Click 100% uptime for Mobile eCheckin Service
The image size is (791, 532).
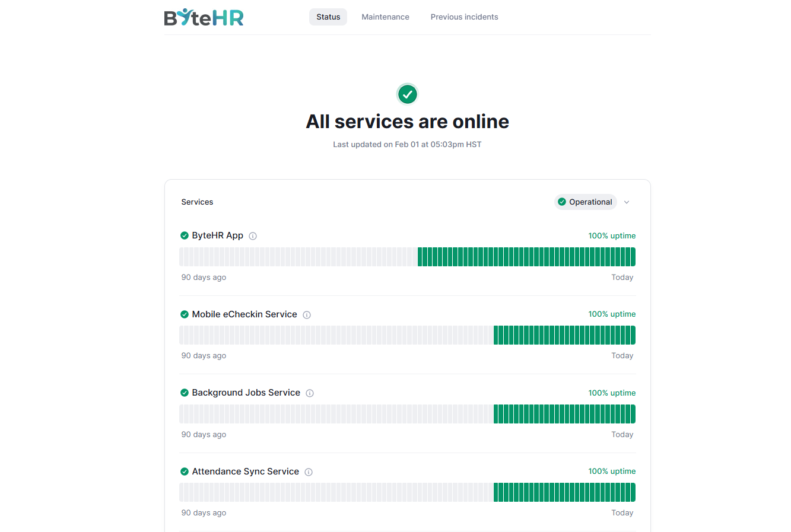click(x=612, y=314)
